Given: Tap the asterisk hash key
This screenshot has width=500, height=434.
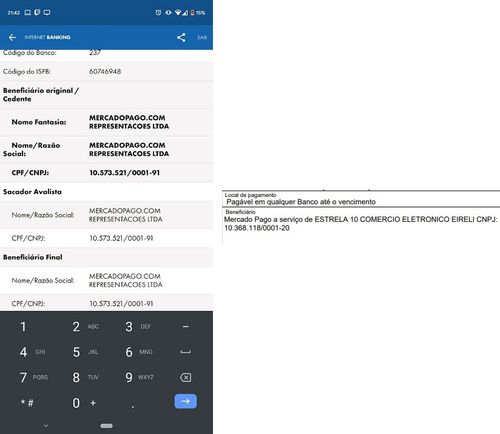Looking at the screenshot, I should [27, 403].
